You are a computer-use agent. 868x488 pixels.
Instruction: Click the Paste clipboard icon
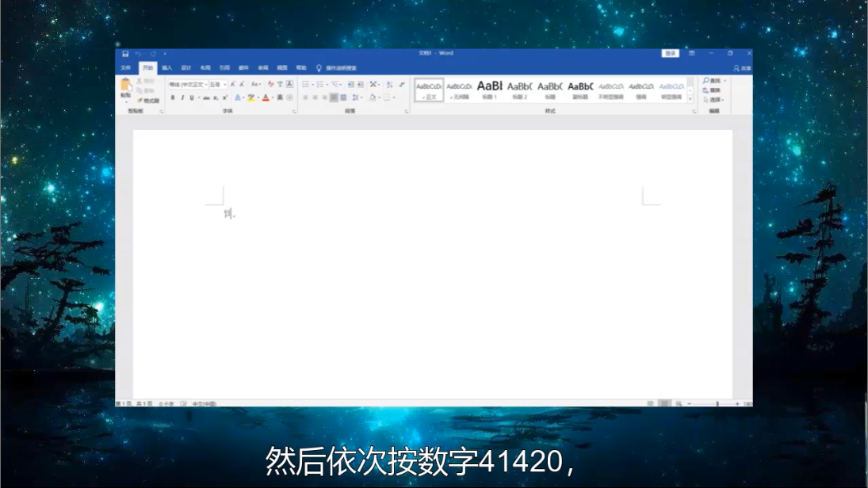pos(125,86)
